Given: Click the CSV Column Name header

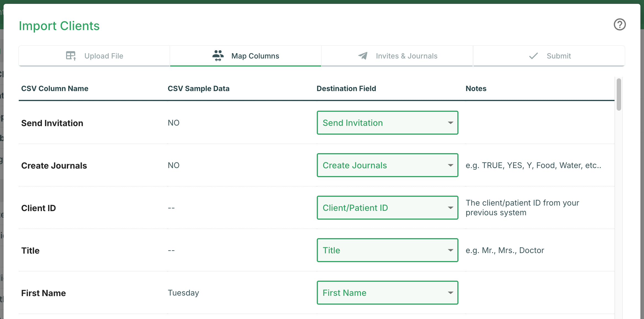Looking at the screenshot, I should coord(55,88).
